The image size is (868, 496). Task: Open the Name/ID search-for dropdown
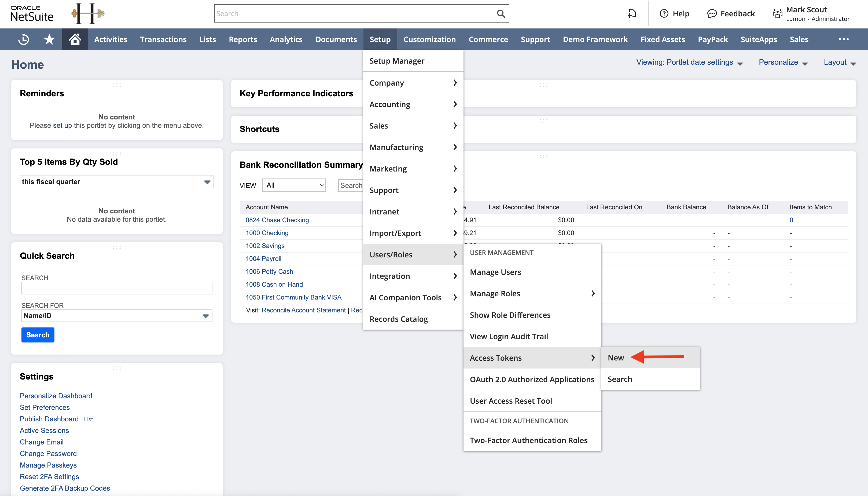coord(117,316)
